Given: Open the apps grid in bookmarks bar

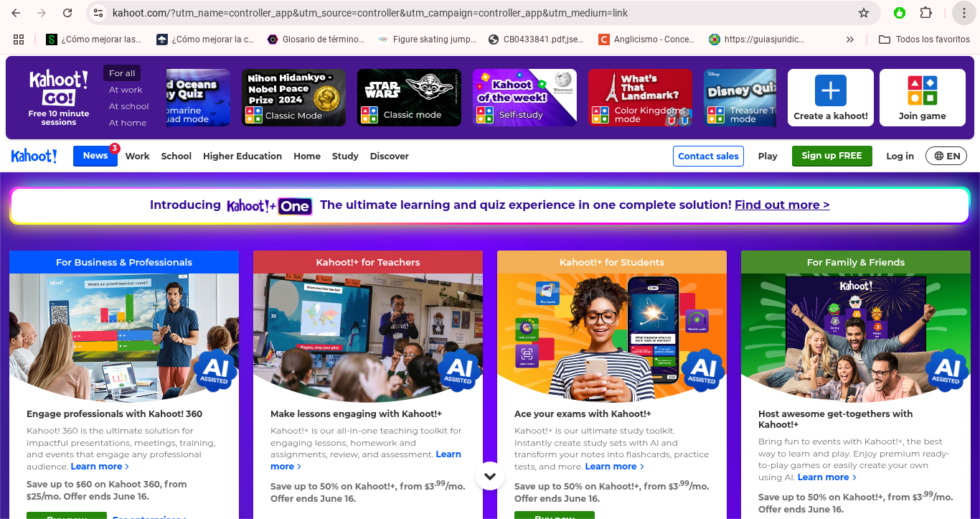Looking at the screenshot, I should coord(19,39).
